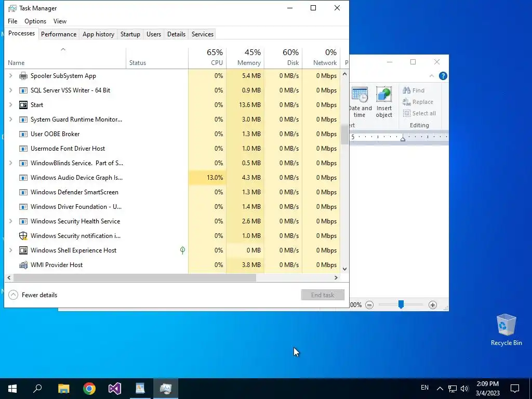The image size is (532, 399).
Task: Click the Windows Driver Foundation icon
Action: point(23,207)
